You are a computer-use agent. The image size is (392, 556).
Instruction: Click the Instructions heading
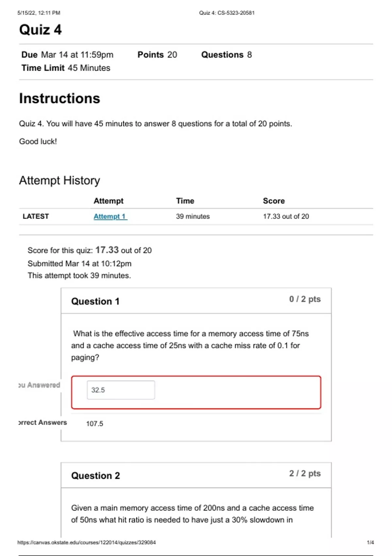point(59,98)
